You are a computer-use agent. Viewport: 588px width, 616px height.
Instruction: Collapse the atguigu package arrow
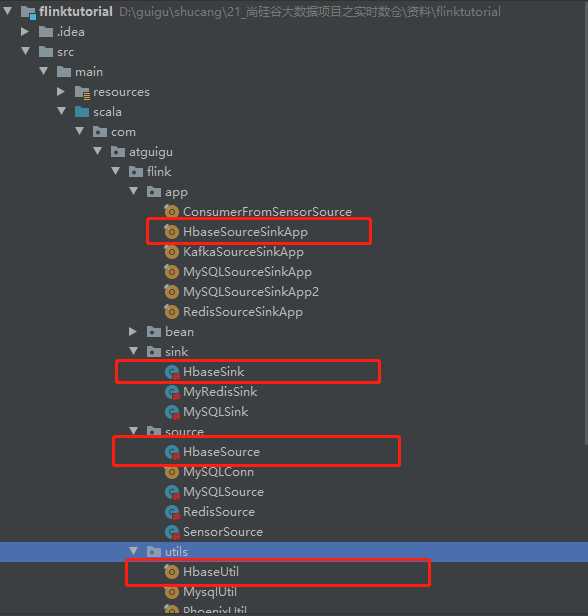[97, 151]
